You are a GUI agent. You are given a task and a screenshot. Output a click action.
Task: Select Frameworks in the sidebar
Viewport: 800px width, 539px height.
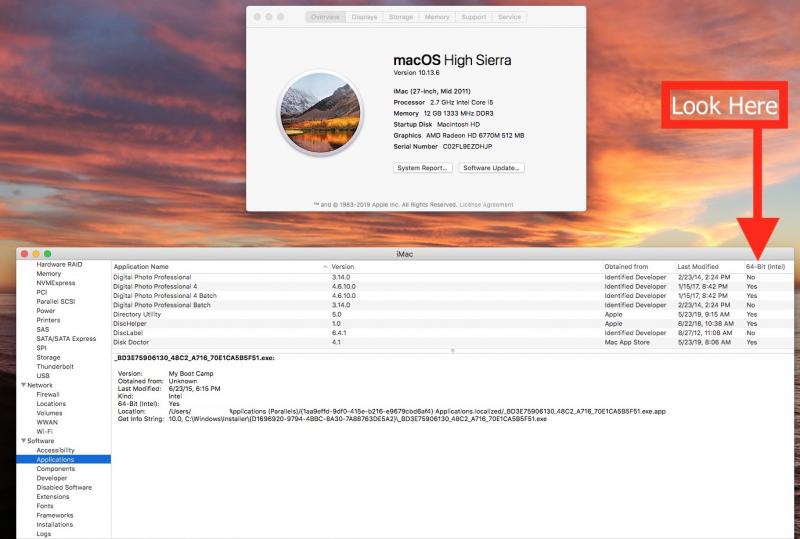55,515
